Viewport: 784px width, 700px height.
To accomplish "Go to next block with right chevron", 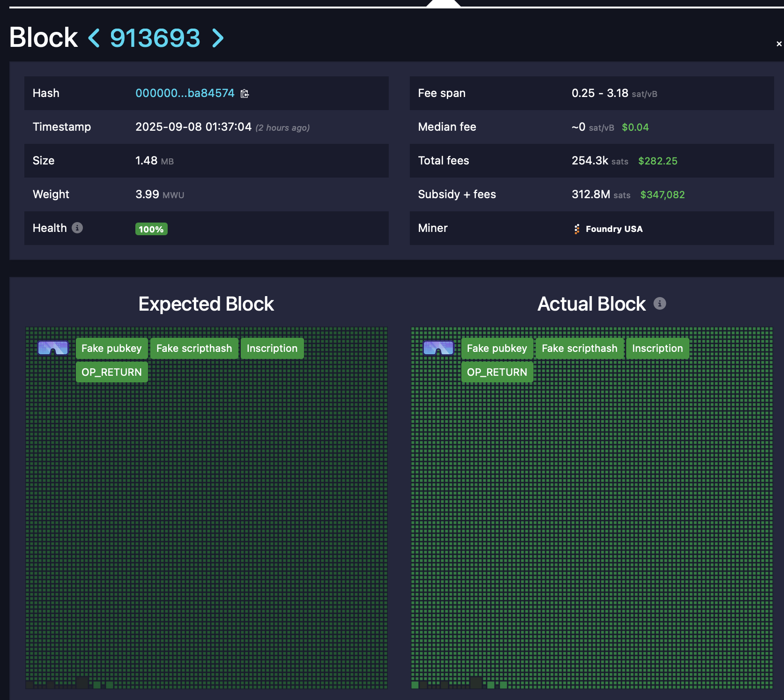I will pyautogui.click(x=218, y=38).
